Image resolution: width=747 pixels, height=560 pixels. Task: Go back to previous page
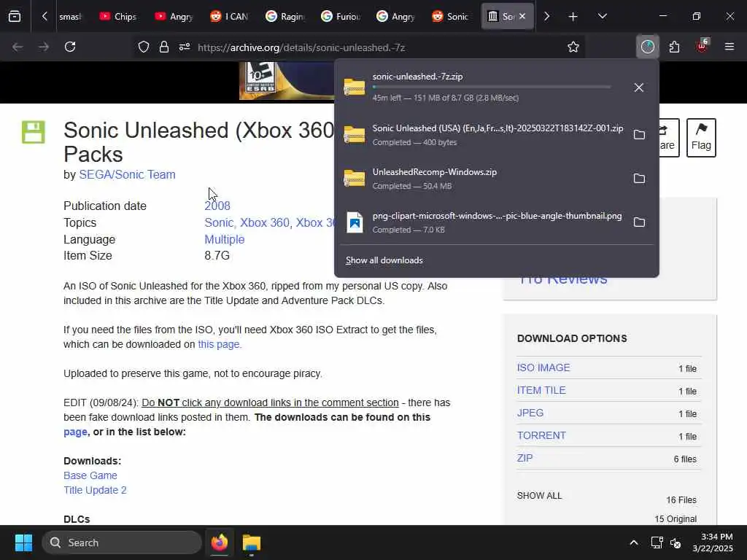click(x=18, y=47)
